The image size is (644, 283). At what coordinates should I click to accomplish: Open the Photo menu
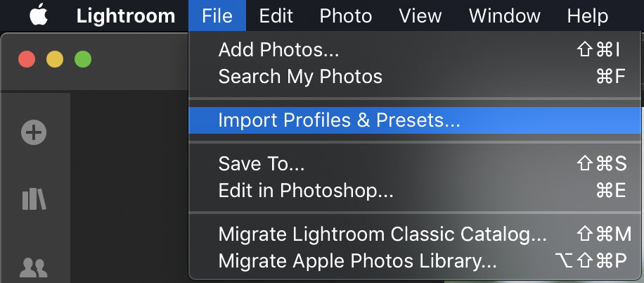344,15
